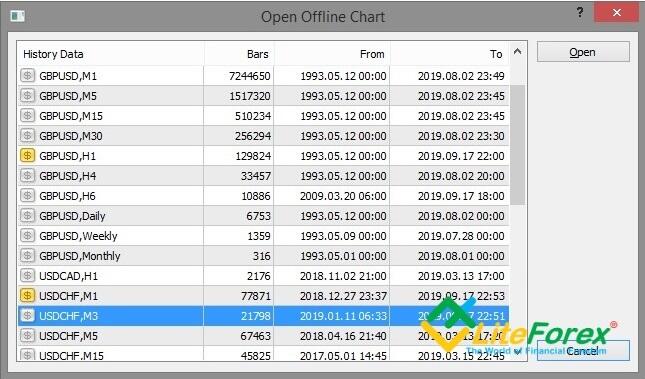The image size is (645, 379).
Task: Click the icon next to GBPUSD,Monthly
Action: click(28, 256)
